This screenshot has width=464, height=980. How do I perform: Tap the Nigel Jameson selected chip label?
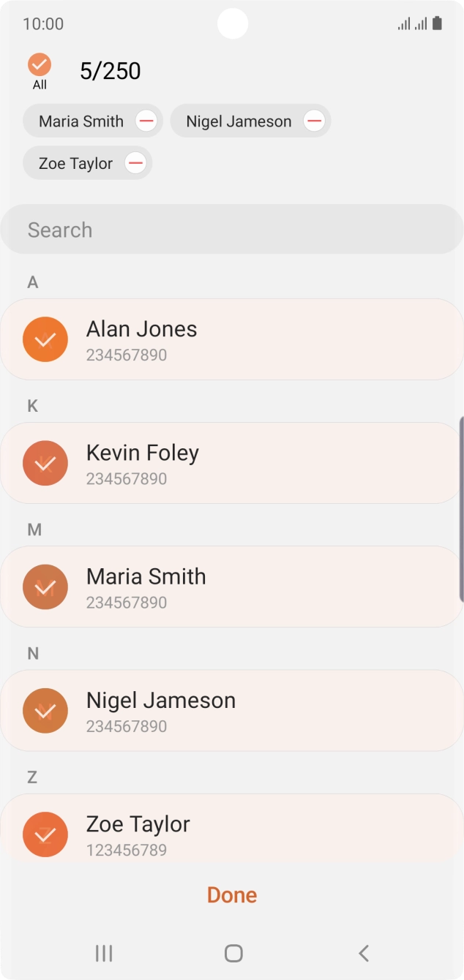pos(239,121)
